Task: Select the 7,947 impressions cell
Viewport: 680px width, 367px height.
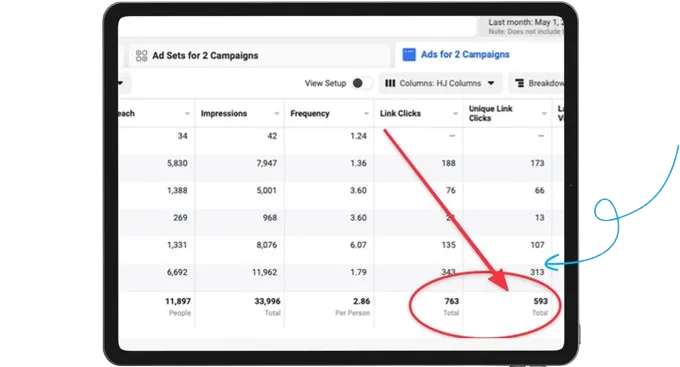Action: pos(266,163)
